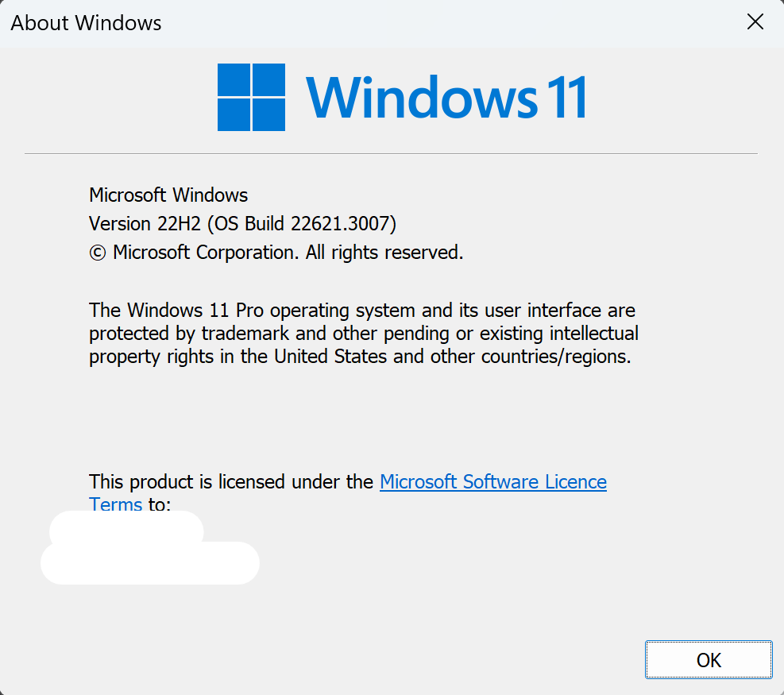Open the Microsoft Software Licence Terms link
Screen dimensions: 784x695
click(x=493, y=482)
